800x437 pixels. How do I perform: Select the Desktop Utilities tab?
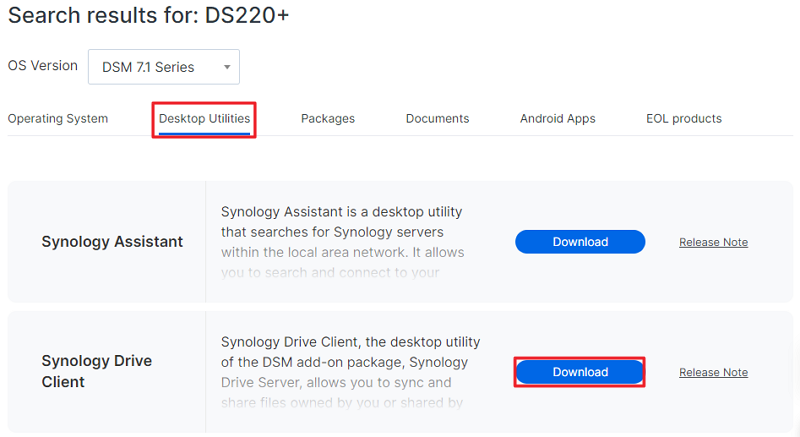click(x=204, y=118)
